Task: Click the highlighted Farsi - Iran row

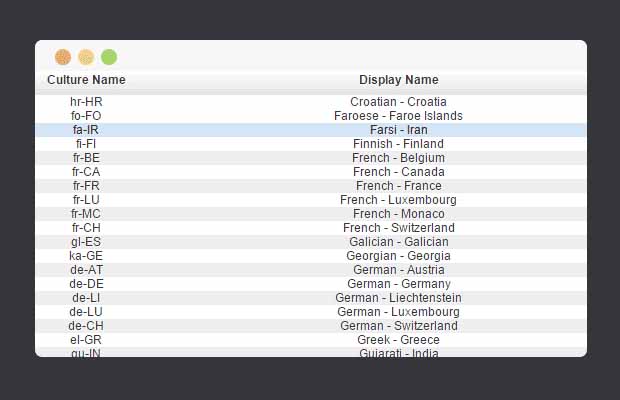Action: (311, 130)
